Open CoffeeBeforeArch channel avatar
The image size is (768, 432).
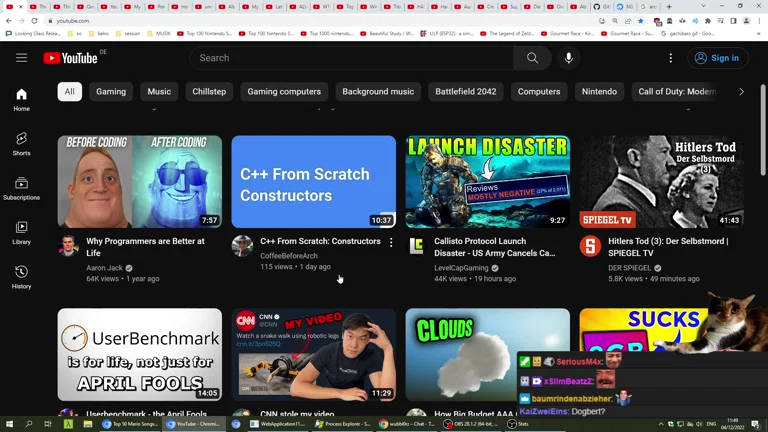[x=242, y=246]
